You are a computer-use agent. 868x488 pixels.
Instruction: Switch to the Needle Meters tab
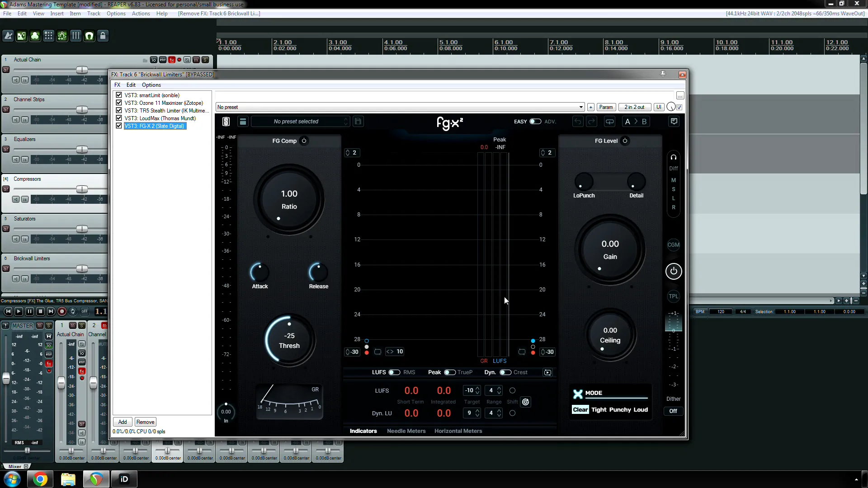406,431
